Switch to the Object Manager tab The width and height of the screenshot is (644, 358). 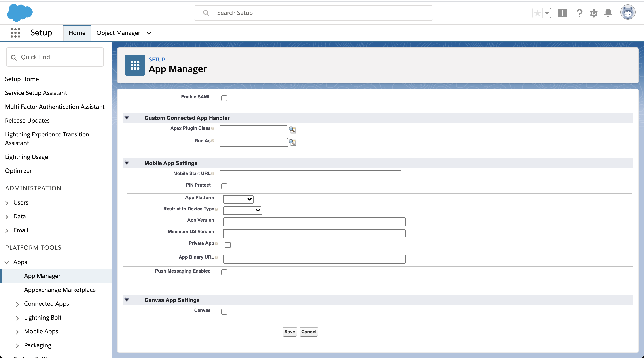click(118, 33)
